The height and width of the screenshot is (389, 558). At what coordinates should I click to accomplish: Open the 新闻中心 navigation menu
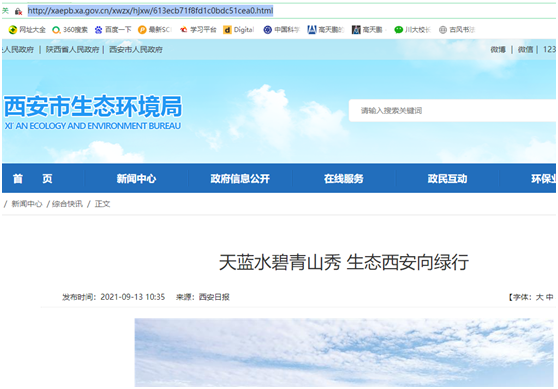point(136,179)
